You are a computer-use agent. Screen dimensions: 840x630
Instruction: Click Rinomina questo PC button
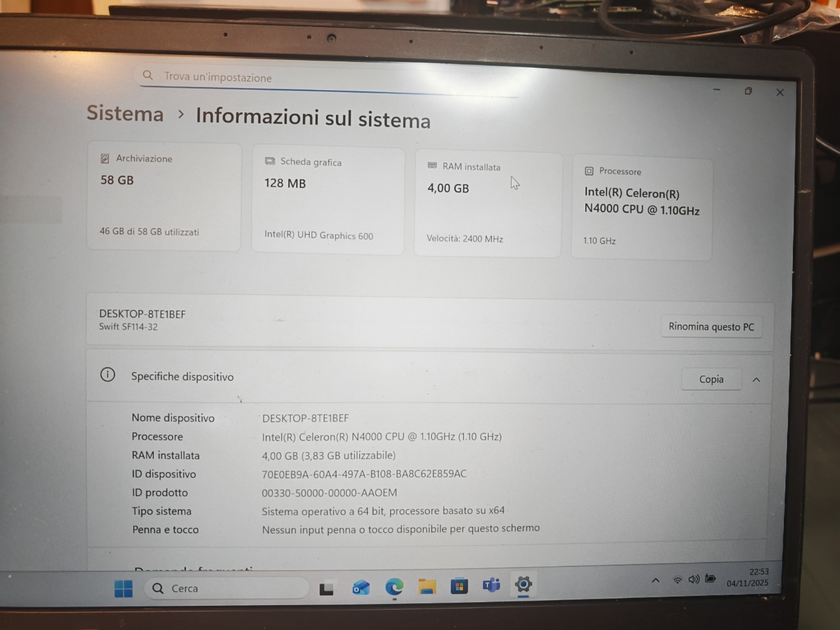[711, 327]
